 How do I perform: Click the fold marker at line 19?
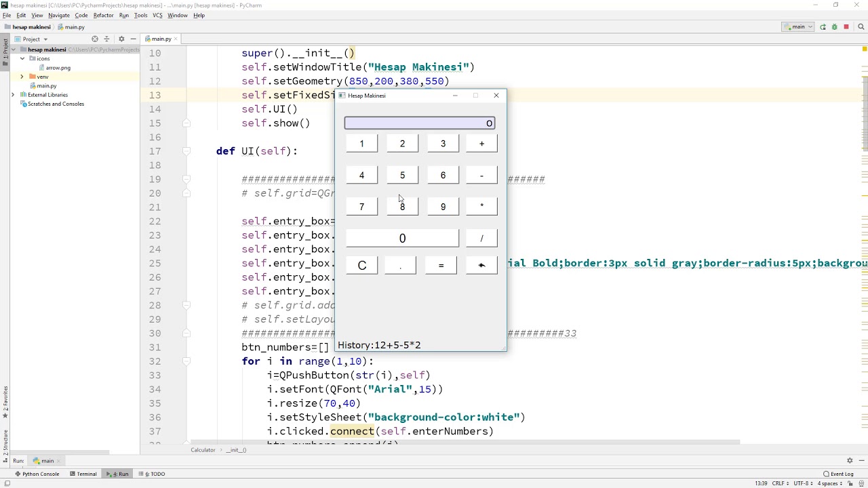tap(186, 180)
